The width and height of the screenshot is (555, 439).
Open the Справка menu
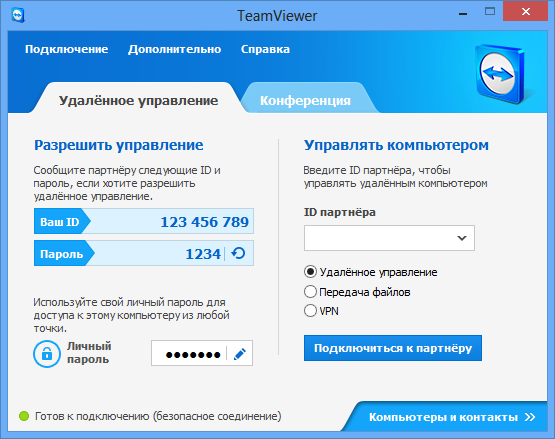(265, 49)
